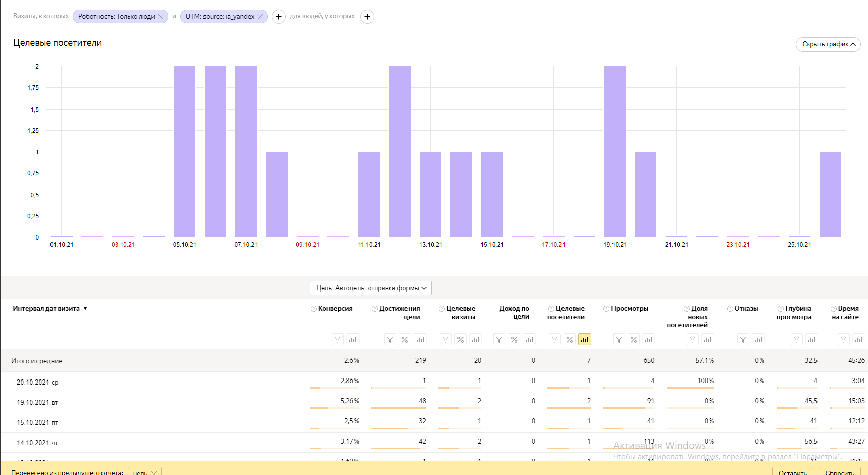Screen dimensions: 868x475
Task: Click the Итого и средние row label
Action: pos(37,361)
